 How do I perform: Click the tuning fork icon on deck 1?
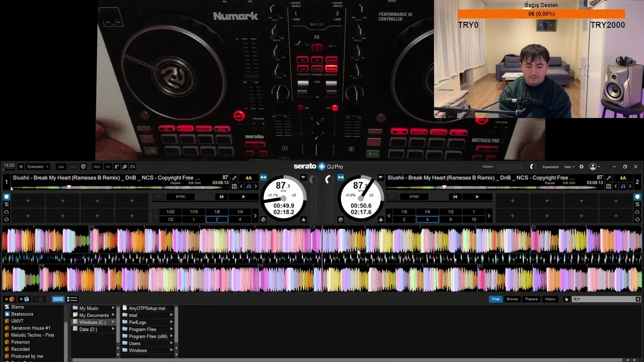click(x=234, y=178)
